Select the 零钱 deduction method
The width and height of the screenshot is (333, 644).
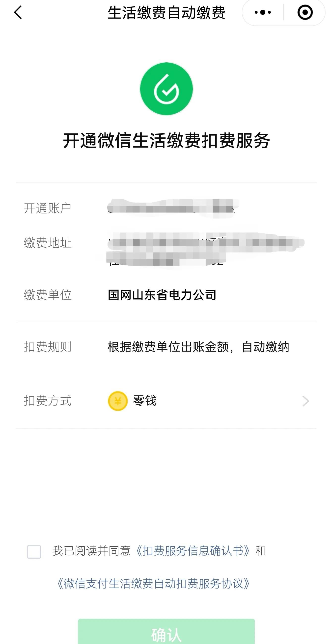click(145, 401)
